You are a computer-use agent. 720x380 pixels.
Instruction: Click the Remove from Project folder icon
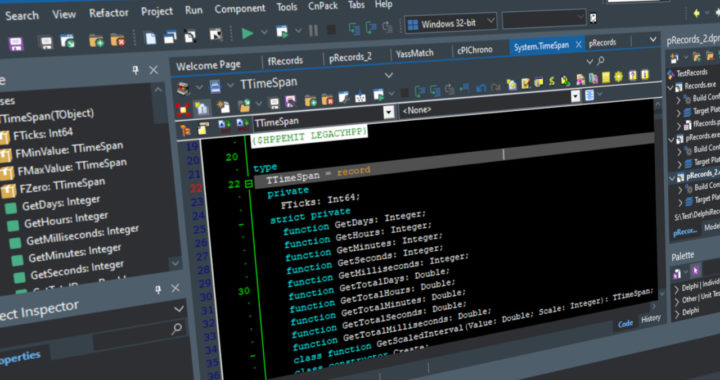[x=118, y=39]
